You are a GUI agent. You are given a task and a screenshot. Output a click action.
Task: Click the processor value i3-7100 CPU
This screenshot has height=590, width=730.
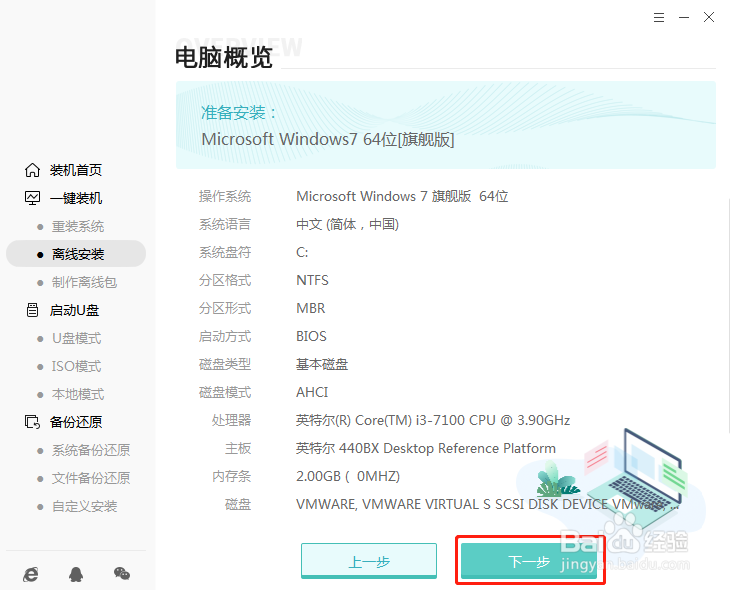[x=433, y=420]
